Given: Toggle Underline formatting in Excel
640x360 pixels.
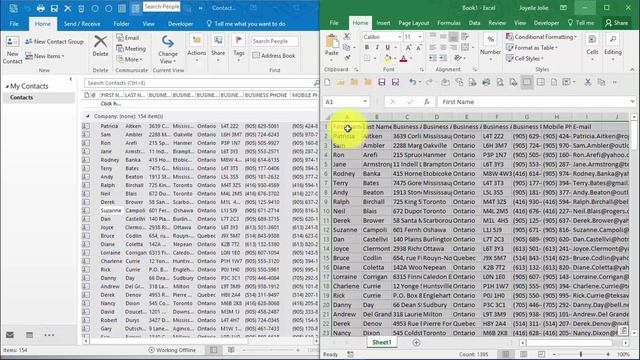Looking at the screenshot, I should click(388, 47).
